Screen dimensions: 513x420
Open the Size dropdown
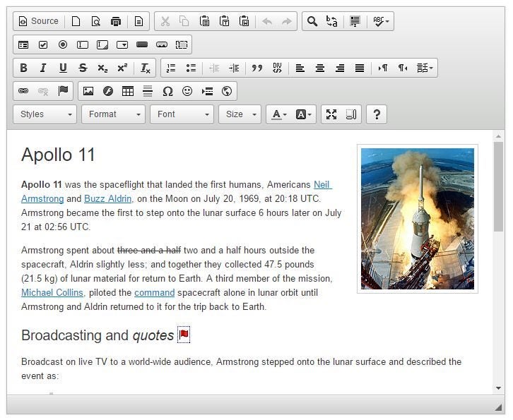click(240, 114)
